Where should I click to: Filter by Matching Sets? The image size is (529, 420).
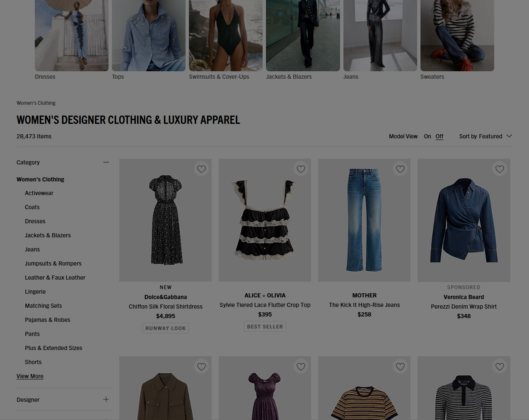[43, 306]
